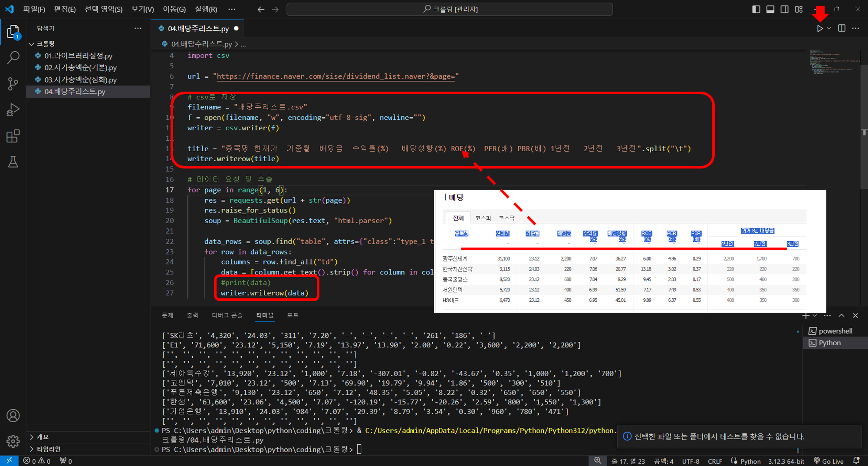The height and width of the screenshot is (466, 868).
Task: Maximize the panel with the up chevron
Action: click(842, 316)
